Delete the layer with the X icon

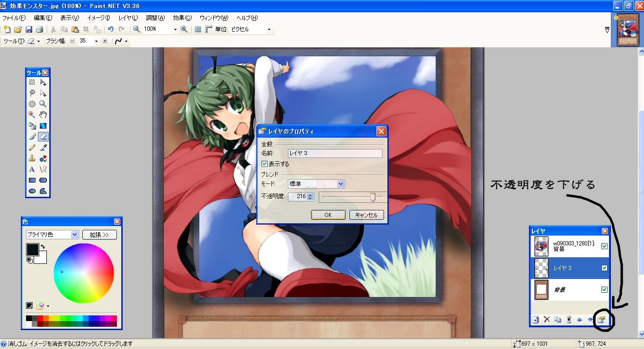coord(546,320)
